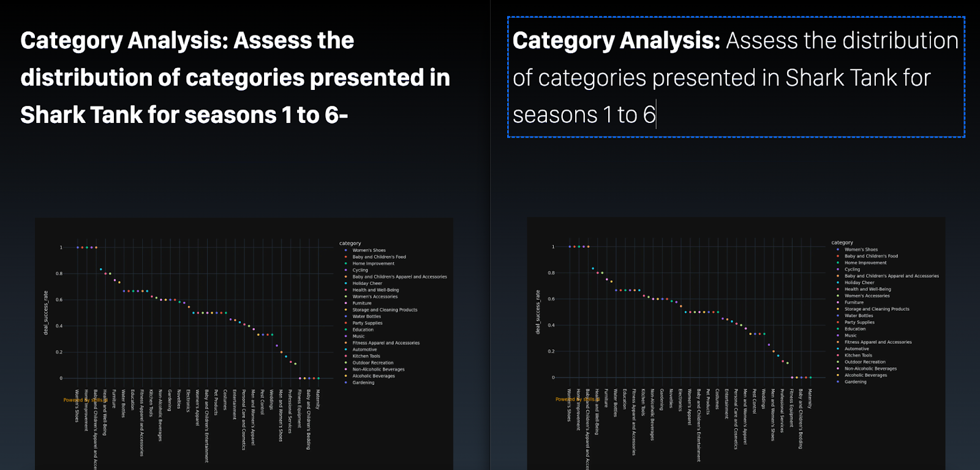Click Electronics on the right chart's x-axis
The height and width of the screenshot is (470, 980).
(x=680, y=400)
